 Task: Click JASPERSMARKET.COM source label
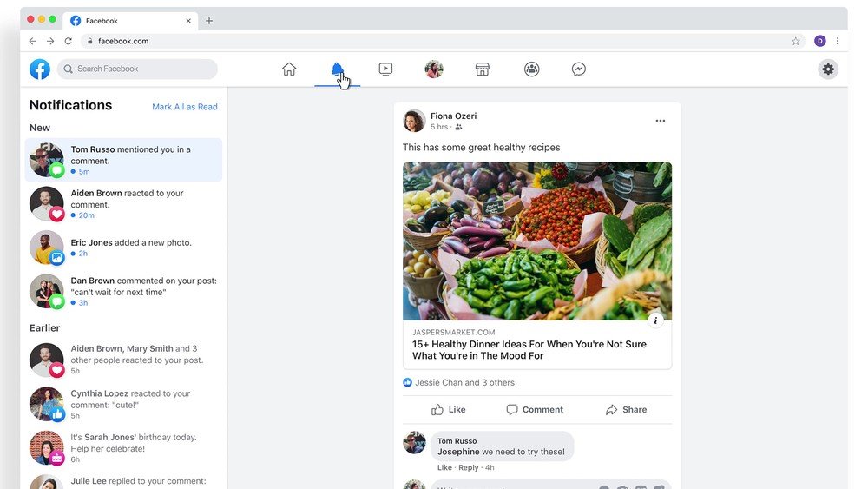point(453,333)
